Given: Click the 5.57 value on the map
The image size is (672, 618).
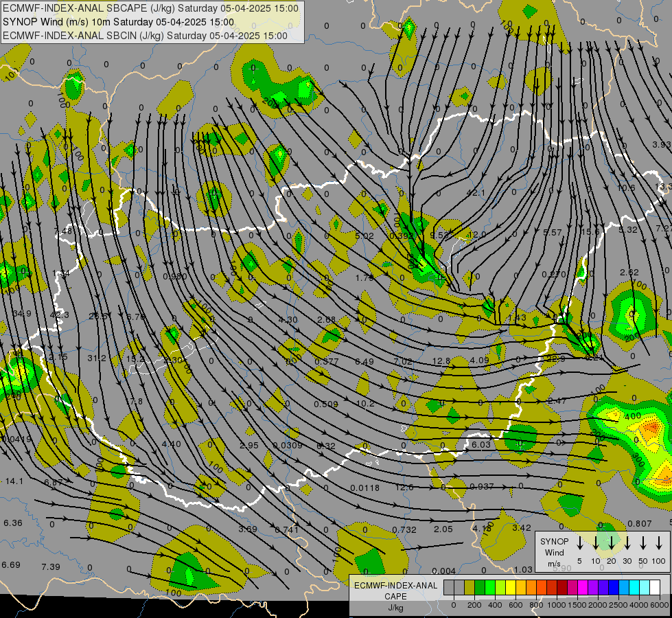Looking at the screenshot, I should coord(553,233).
